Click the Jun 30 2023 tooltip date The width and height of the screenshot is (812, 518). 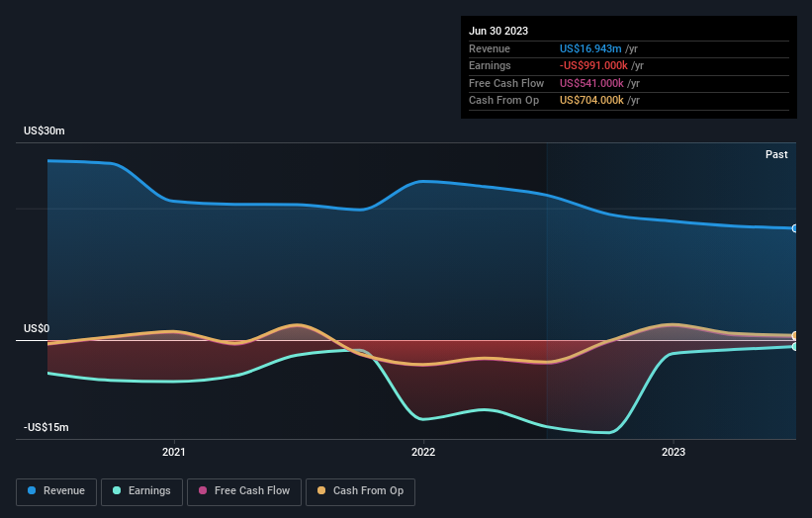point(498,31)
